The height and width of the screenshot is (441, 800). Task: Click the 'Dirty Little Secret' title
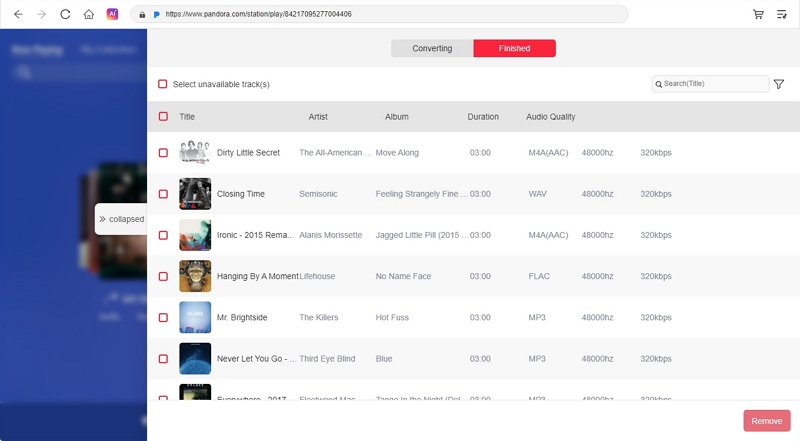248,153
